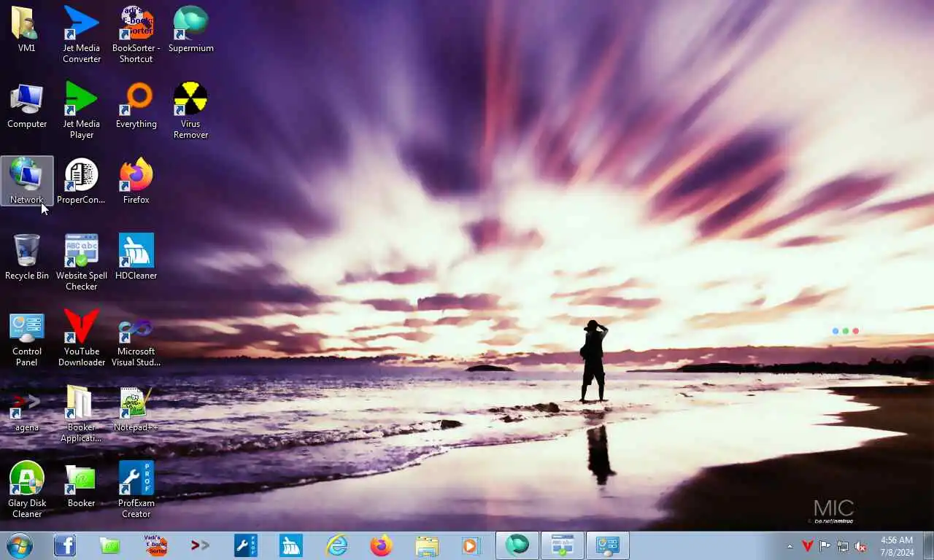Launch Jet Media Player shortcut

click(x=82, y=110)
